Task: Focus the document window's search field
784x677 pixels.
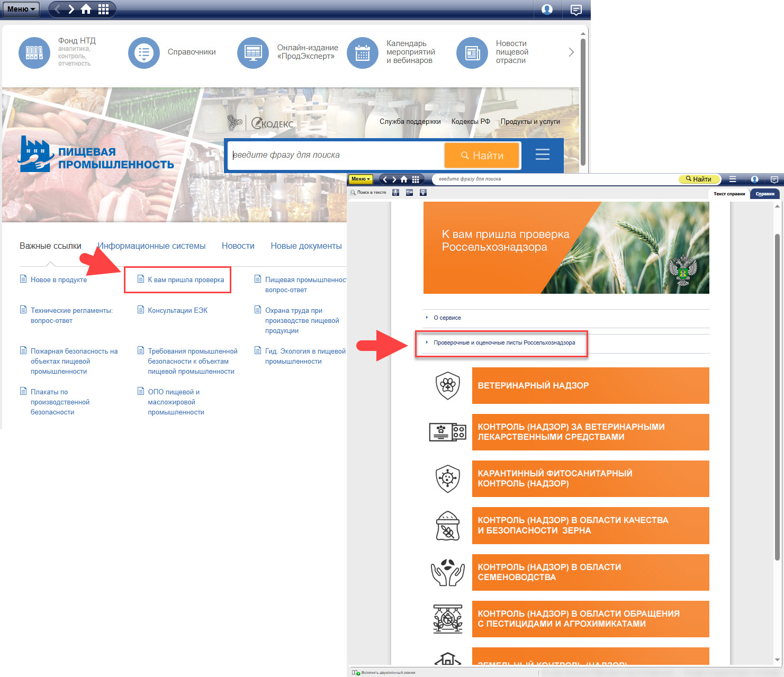Action: [556, 179]
